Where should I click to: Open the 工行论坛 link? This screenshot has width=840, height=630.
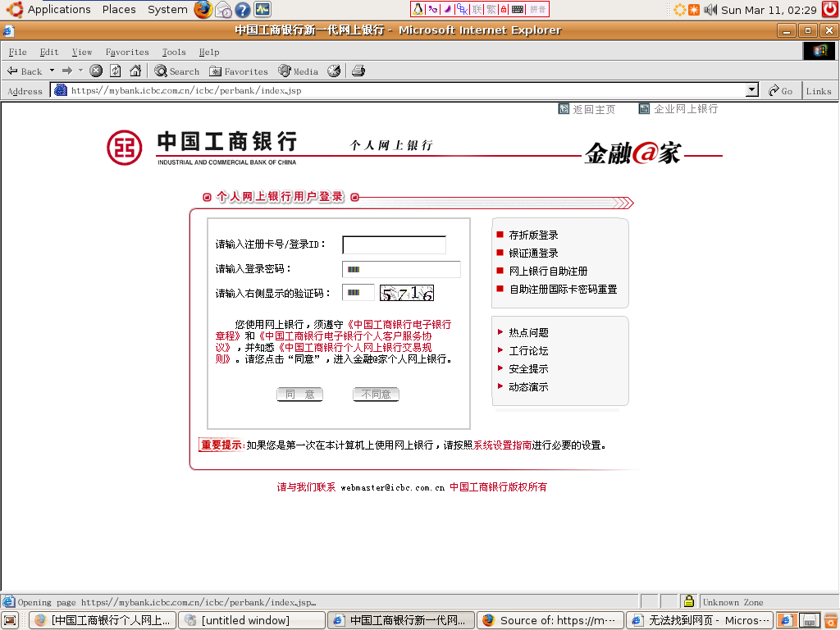point(529,351)
